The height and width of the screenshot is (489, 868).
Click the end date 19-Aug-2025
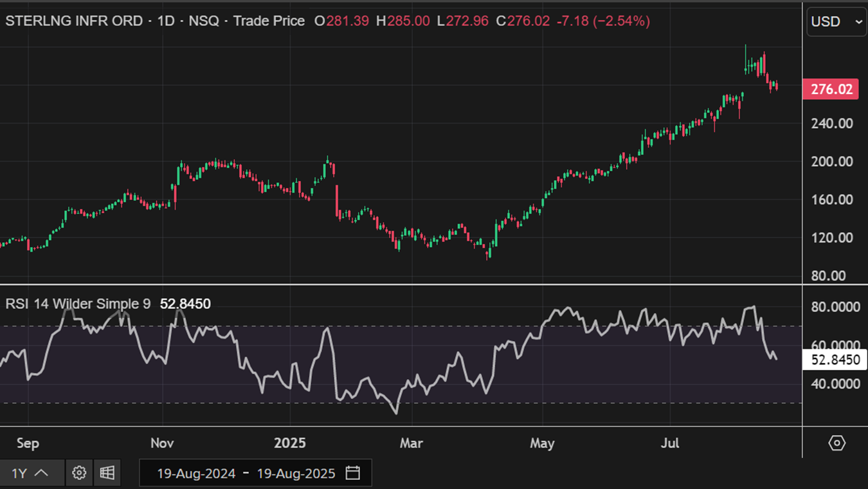[x=296, y=474]
